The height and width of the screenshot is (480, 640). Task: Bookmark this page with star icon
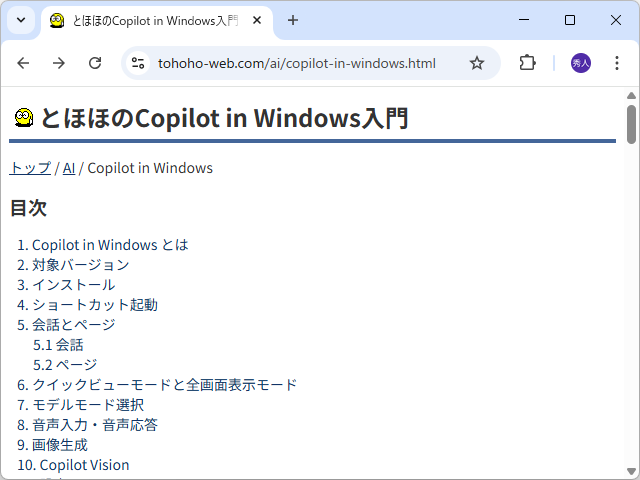pyautogui.click(x=476, y=63)
